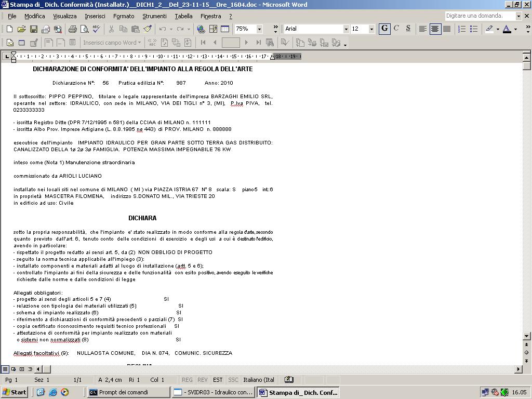Paste from the clipboard icon

(136, 29)
